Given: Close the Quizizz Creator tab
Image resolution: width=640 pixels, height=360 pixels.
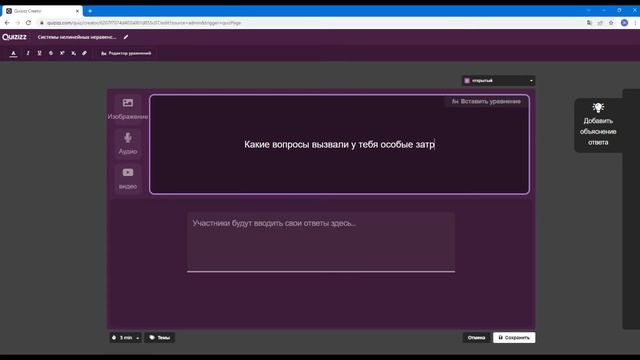Looking at the screenshot, I should click(x=77, y=11).
